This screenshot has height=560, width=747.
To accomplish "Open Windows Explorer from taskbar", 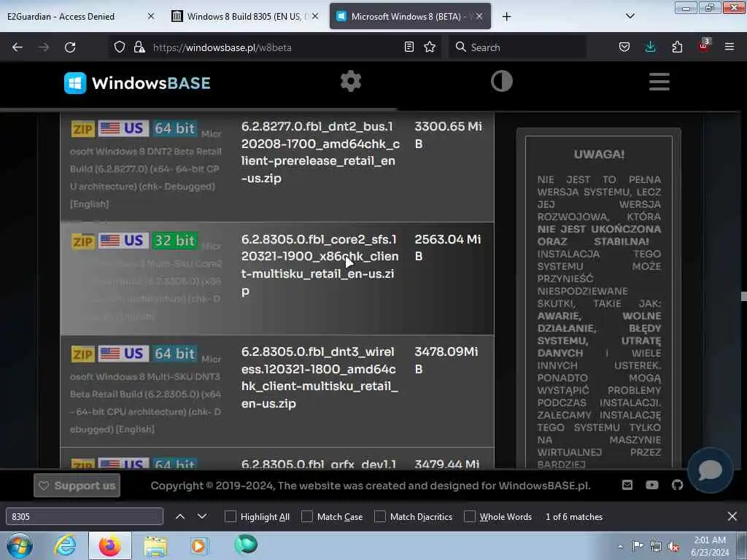I will pyautogui.click(x=155, y=546).
